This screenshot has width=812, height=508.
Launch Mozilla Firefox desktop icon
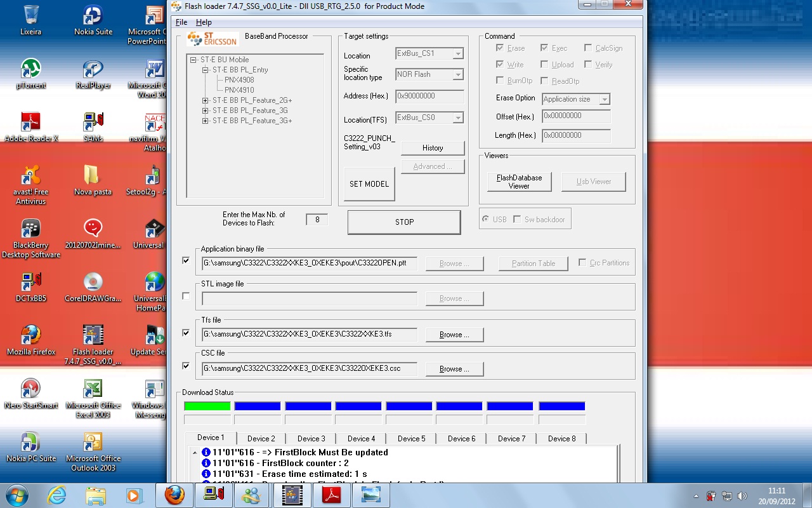coord(30,340)
